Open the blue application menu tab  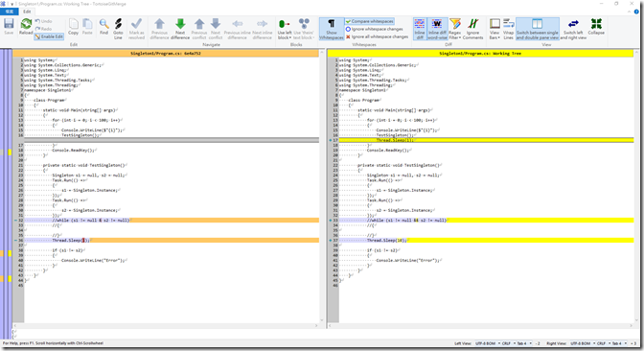pos(9,12)
